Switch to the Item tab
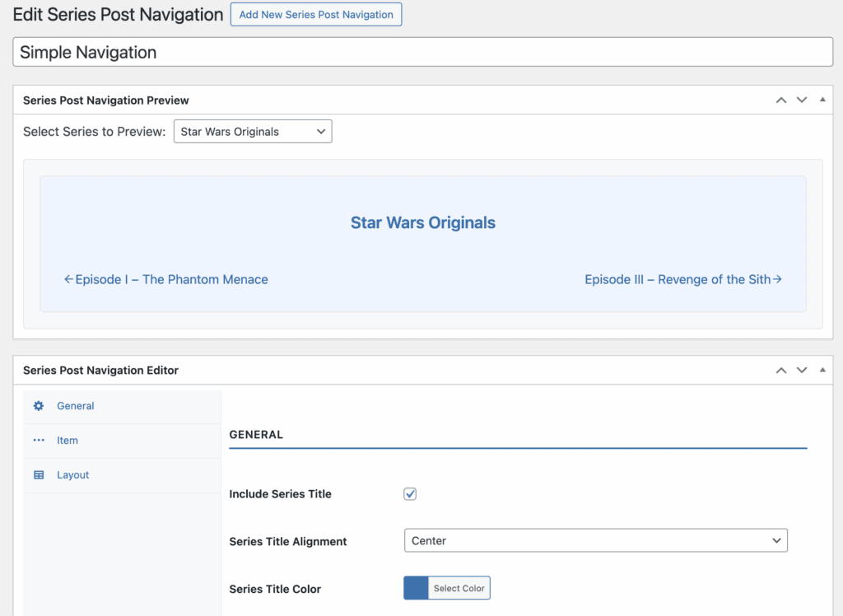 (x=67, y=441)
